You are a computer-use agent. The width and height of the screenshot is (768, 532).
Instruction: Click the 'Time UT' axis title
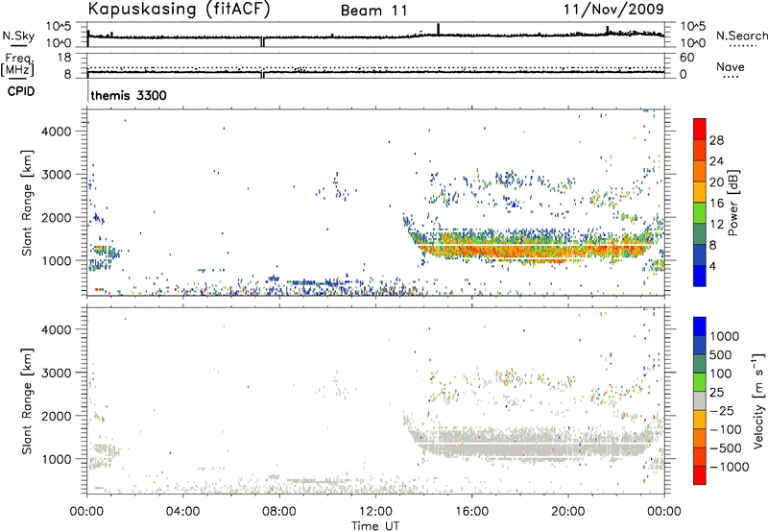point(375,526)
